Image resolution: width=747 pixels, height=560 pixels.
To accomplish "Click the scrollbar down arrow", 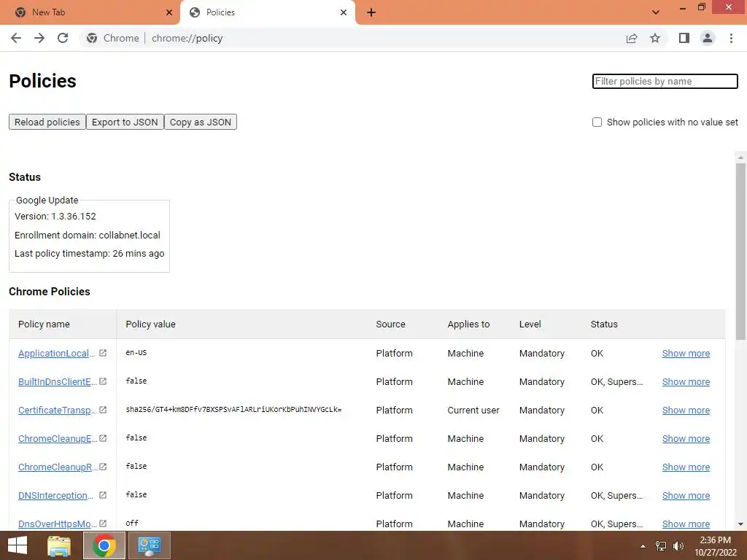I will 740,524.
